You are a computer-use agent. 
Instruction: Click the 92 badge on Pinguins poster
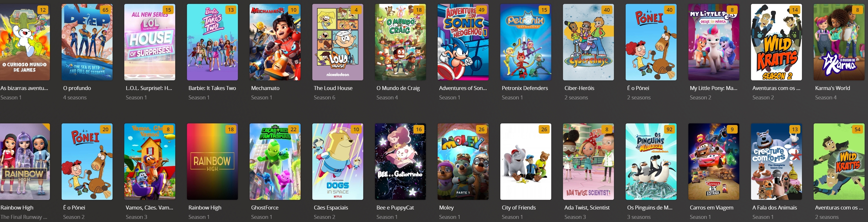670,129
